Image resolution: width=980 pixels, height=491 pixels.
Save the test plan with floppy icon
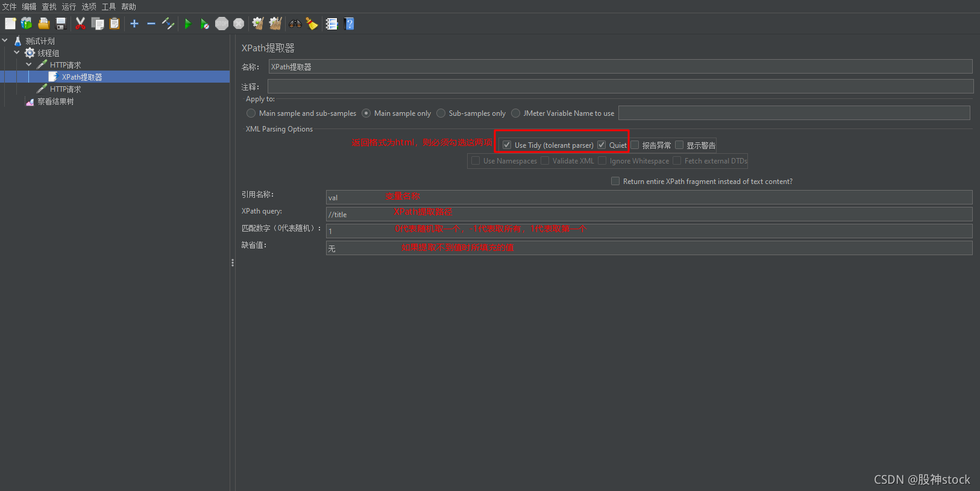click(60, 24)
